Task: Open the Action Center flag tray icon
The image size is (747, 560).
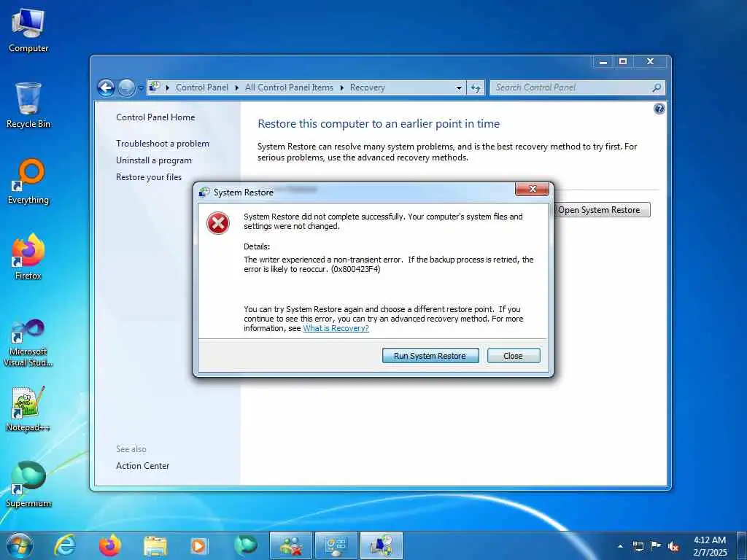Action: [656, 546]
